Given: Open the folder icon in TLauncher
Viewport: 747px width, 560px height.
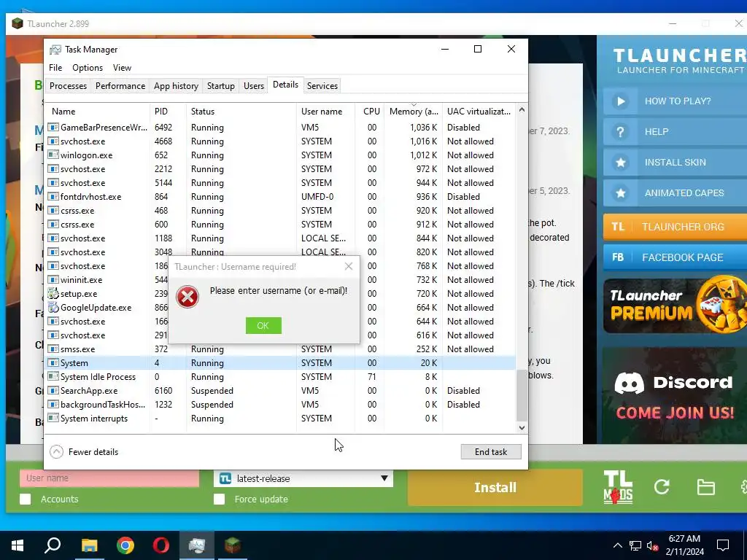Looking at the screenshot, I should [x=705, y=487].
